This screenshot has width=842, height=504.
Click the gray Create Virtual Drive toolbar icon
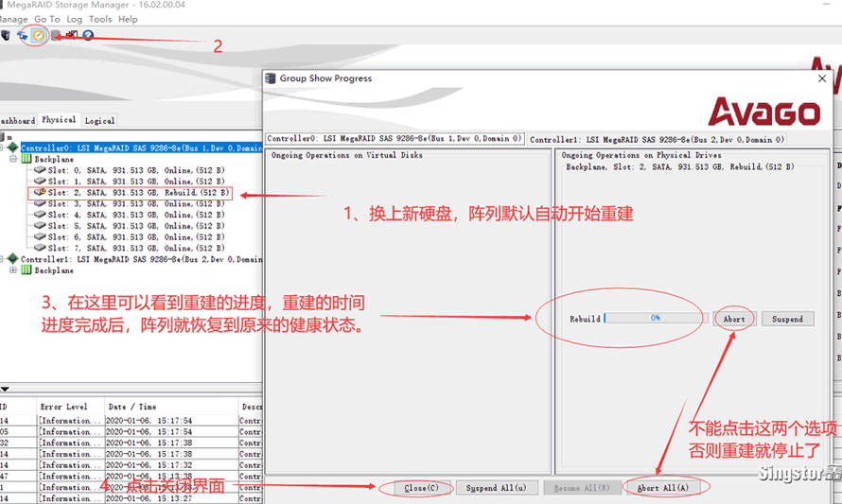[x=55, y=35]
